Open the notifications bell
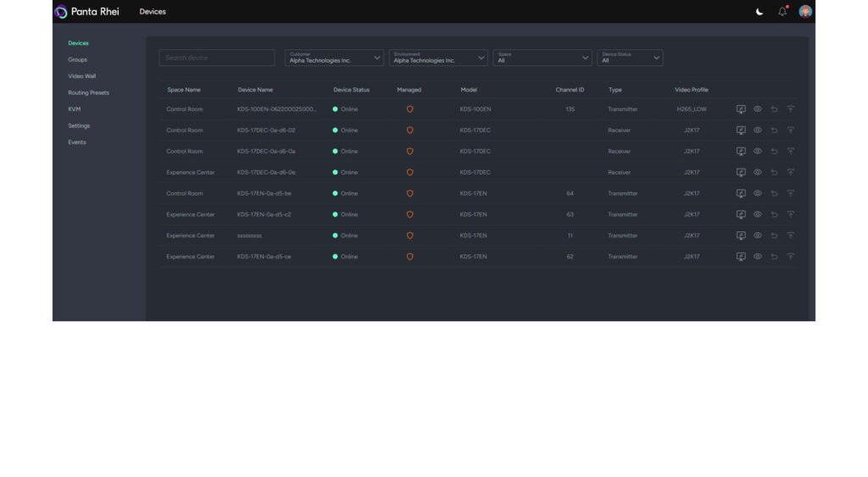The width and height of the screenshot is (868, 477). click(782, 12)
